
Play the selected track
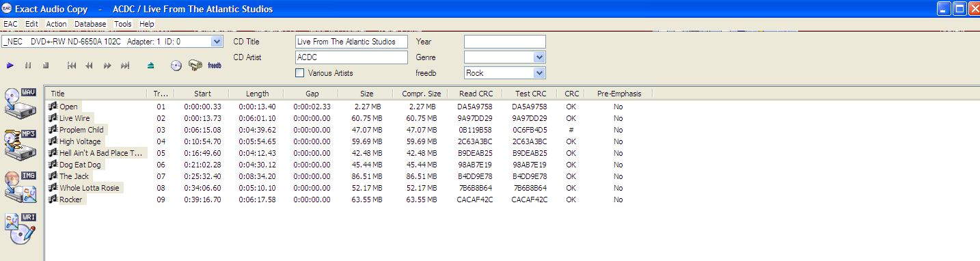click(x=10, y=66)
